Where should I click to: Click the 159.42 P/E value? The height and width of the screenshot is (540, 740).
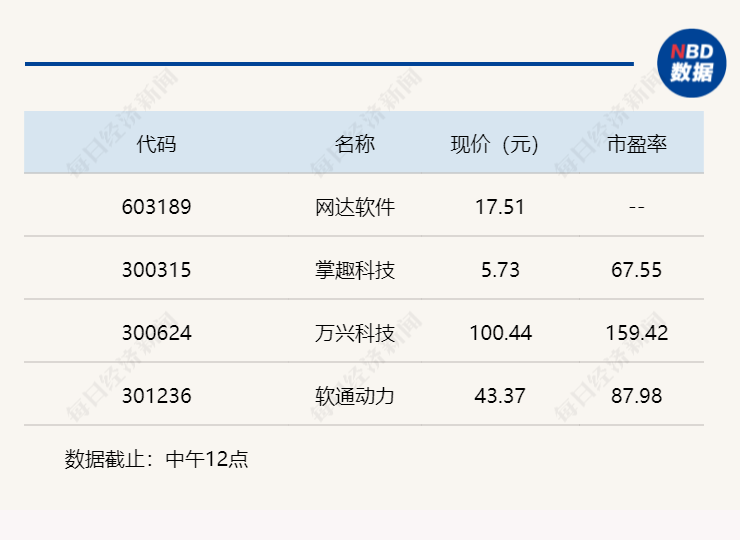click(x=637, y=333)
